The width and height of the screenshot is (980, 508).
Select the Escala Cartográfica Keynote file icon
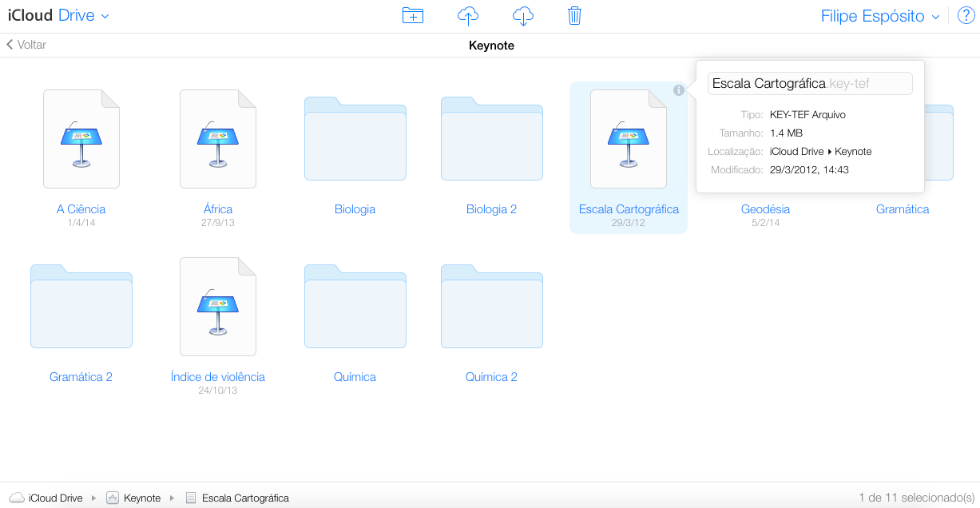(629, 138)
